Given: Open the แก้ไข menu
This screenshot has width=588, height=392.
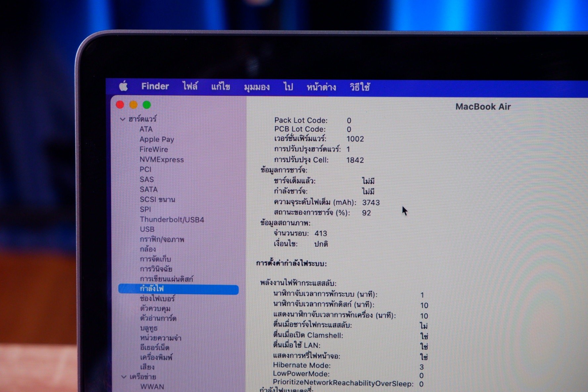Looking at the screenshot, I should 220,87.
